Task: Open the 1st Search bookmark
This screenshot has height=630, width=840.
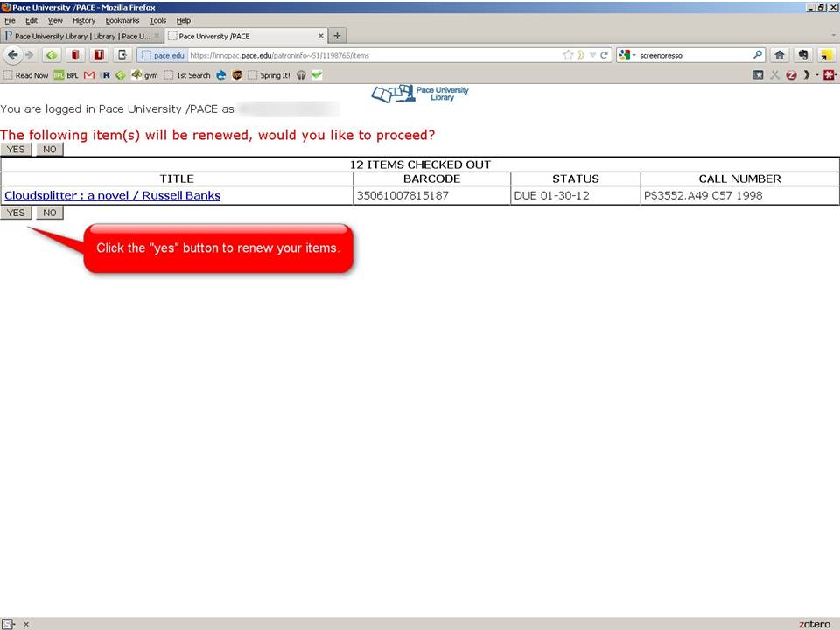Action: [x=187, y=75]
